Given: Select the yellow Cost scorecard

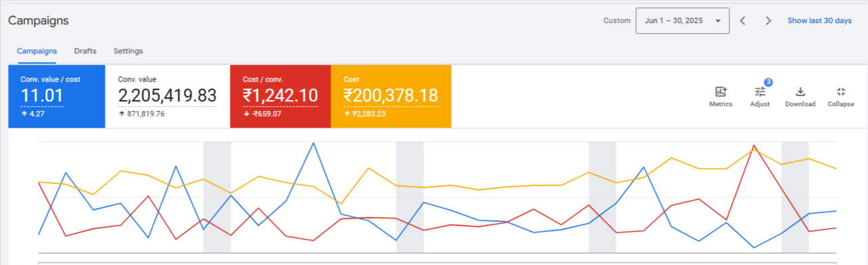Looking at the screenshot, I should pyautogui.click(x=391, y=97).
